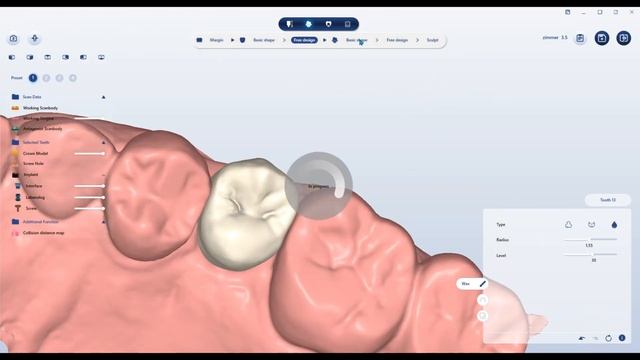Go to second Free design step

click(397, 40)
